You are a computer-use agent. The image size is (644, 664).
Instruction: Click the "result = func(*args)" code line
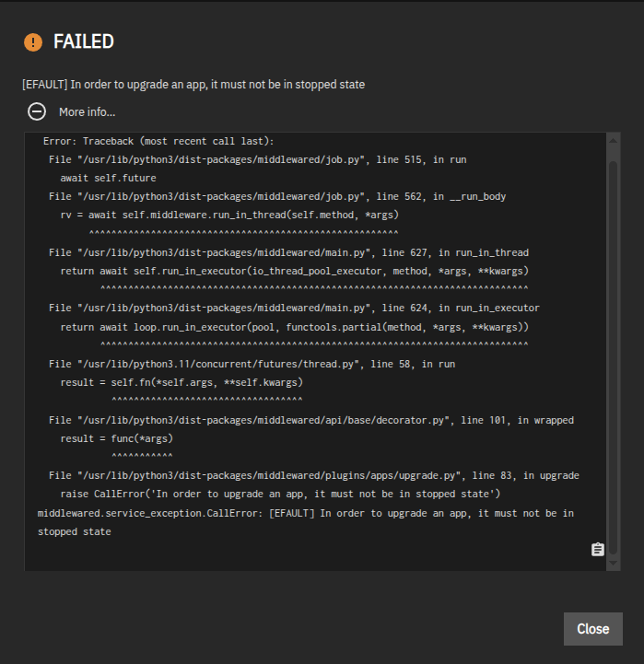(116, 438)
